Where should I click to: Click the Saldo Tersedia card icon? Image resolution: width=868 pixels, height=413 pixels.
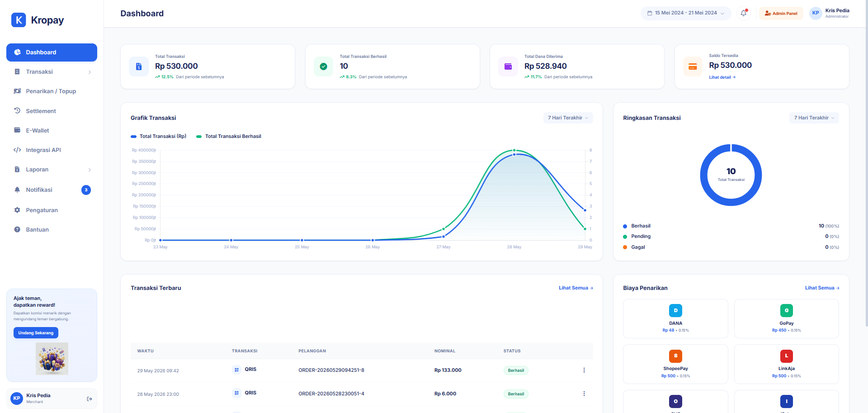[x=693, y=66]
